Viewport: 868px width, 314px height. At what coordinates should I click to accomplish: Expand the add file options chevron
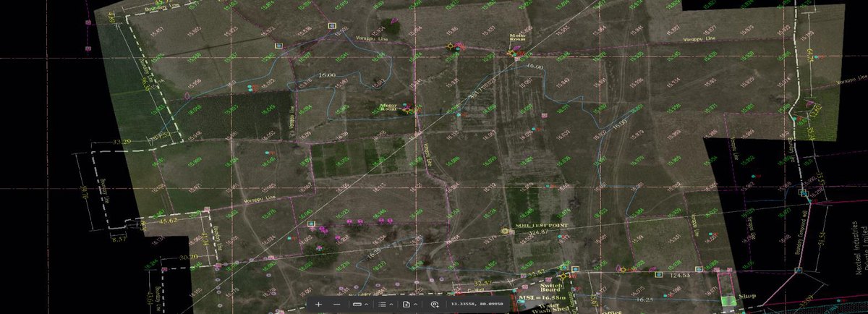click(416, 305)
